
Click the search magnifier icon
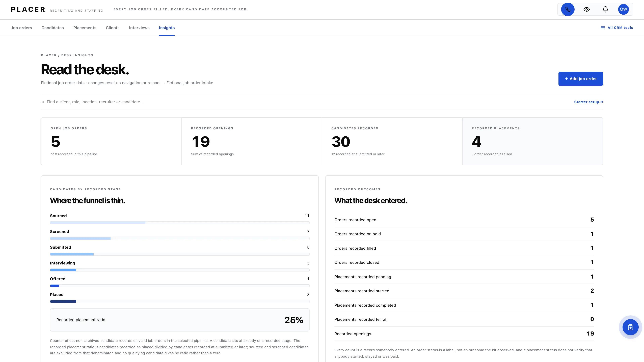[x=42, y=102]
